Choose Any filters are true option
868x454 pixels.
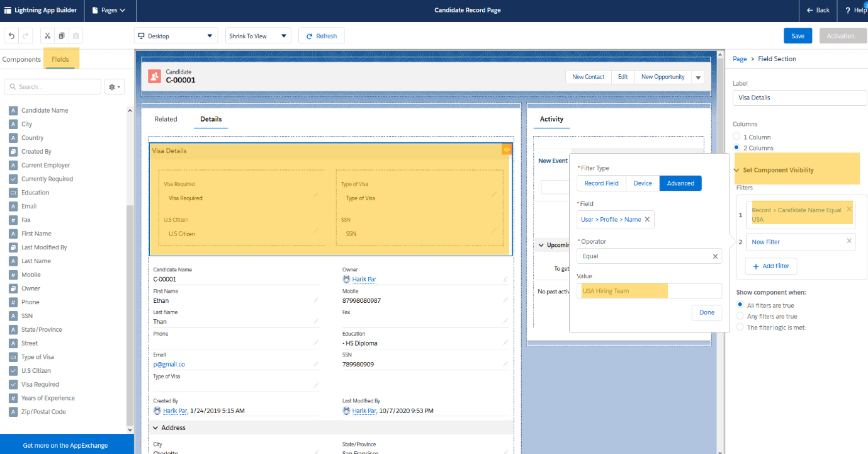tap(740, 316)
